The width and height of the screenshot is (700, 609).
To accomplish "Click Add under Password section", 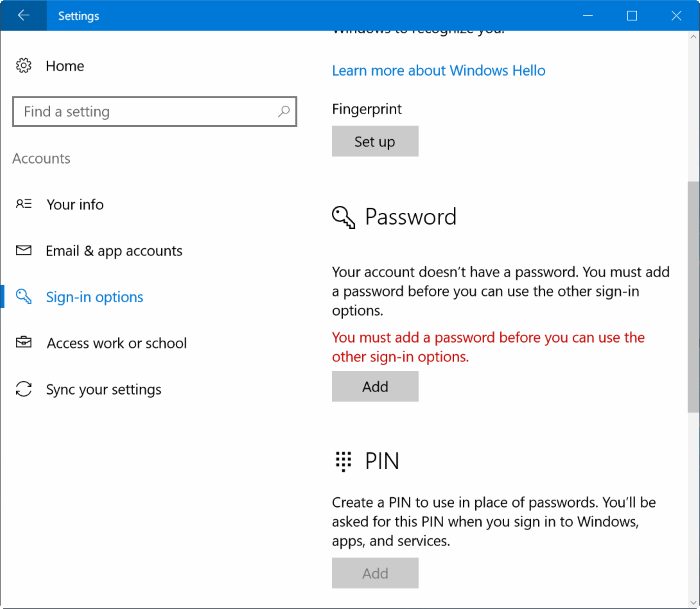I will point(375,387).
